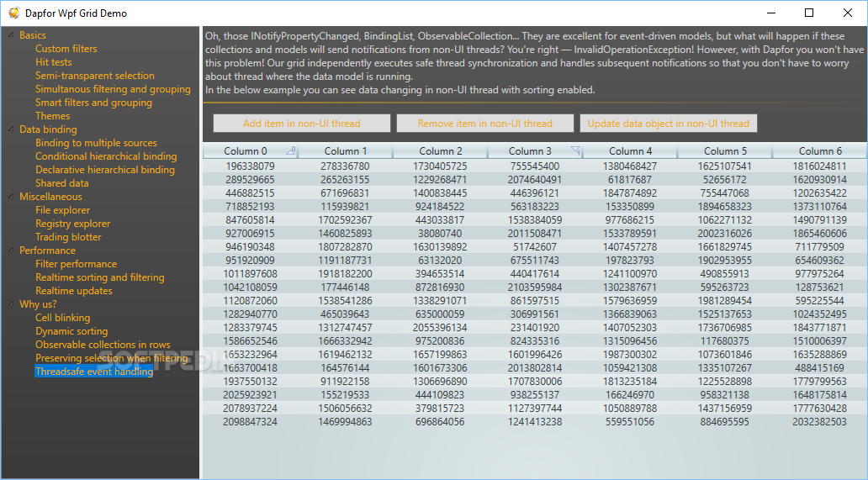The image size is (868, 480).
Task: Select Semi-transparent selection item
Action: point(95,75)
